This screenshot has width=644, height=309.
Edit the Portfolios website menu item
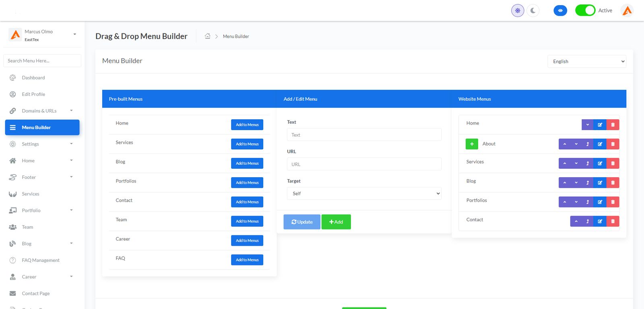pyautogui.click(x=600, y=202)
